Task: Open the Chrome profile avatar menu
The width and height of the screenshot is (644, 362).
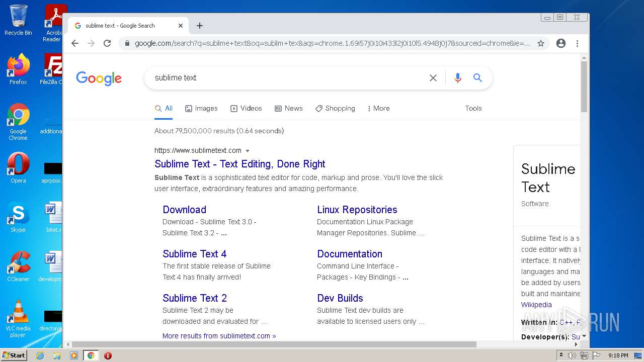Action: (561, 43)
